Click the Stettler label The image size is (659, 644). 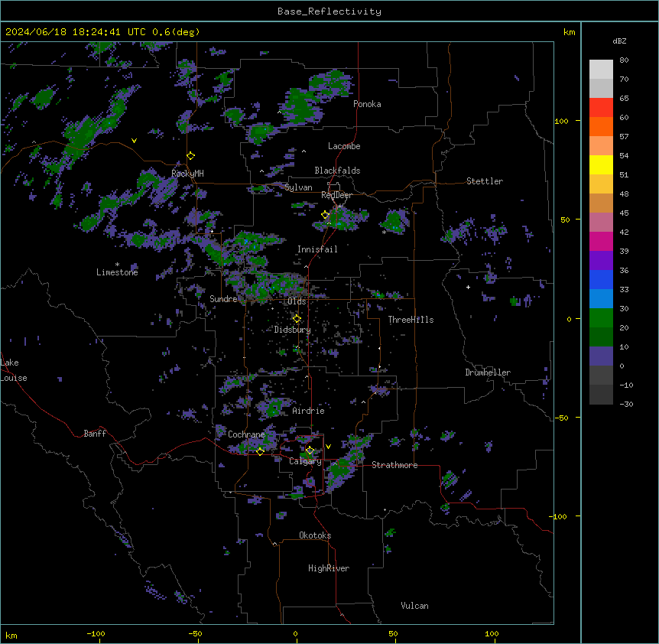pos(485,181)
